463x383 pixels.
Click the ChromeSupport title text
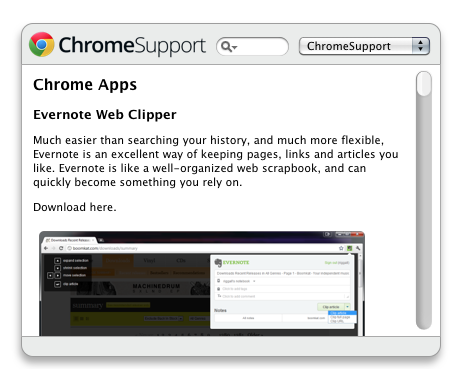[132, 46]
